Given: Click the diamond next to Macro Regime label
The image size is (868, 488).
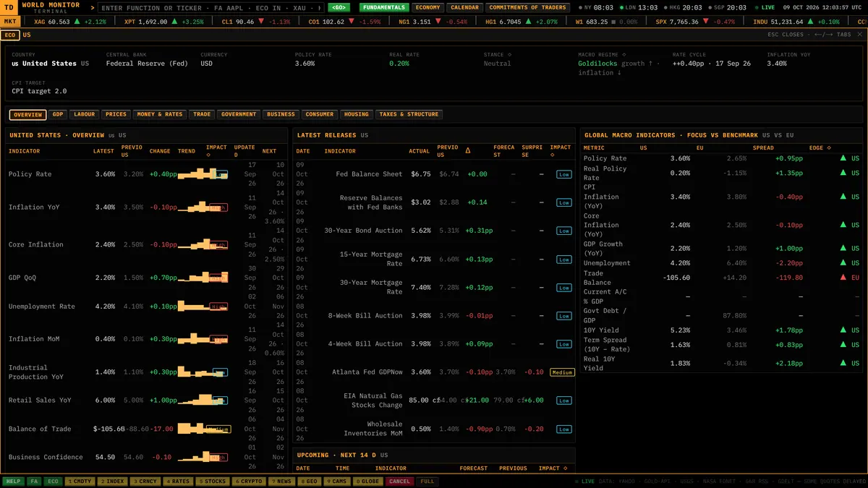Looking at the screenshot, I should pos(624,54).
